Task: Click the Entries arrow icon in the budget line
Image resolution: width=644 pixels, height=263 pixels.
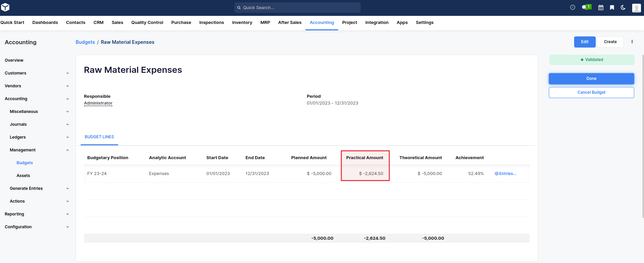Action: tap(497, 174)
